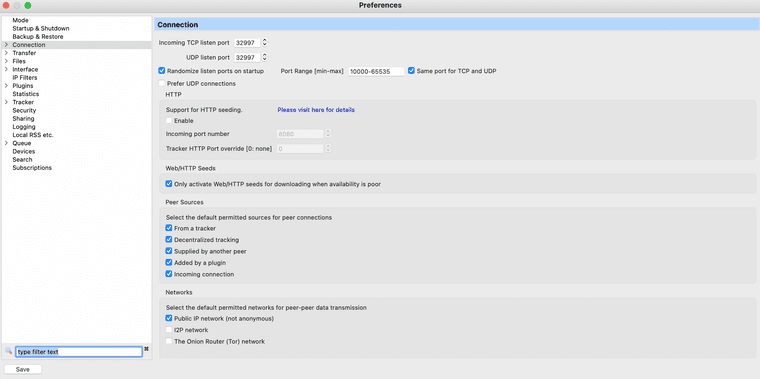Click the magnifier icon beside the filter box
The image size is (760, 379).
point(8,350)
